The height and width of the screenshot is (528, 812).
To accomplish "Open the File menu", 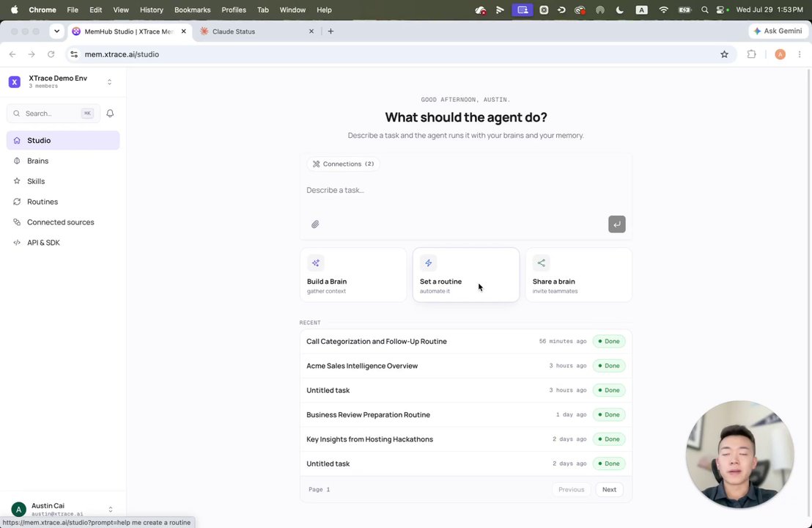I will tap(73, 10).
